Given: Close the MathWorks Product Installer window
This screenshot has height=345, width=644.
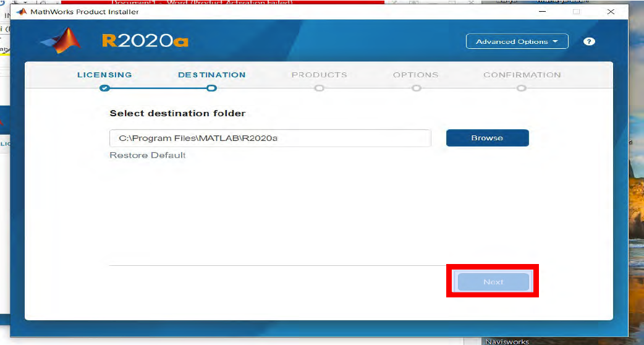Looking at the screenshot, I should pyautogui.click(x=611, y=12).
